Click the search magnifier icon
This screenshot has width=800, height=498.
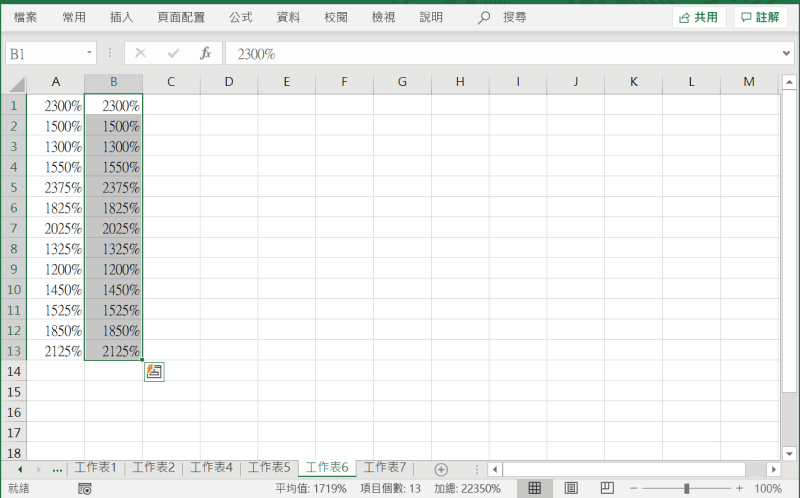pyautogui.click(x=485, y=17)
